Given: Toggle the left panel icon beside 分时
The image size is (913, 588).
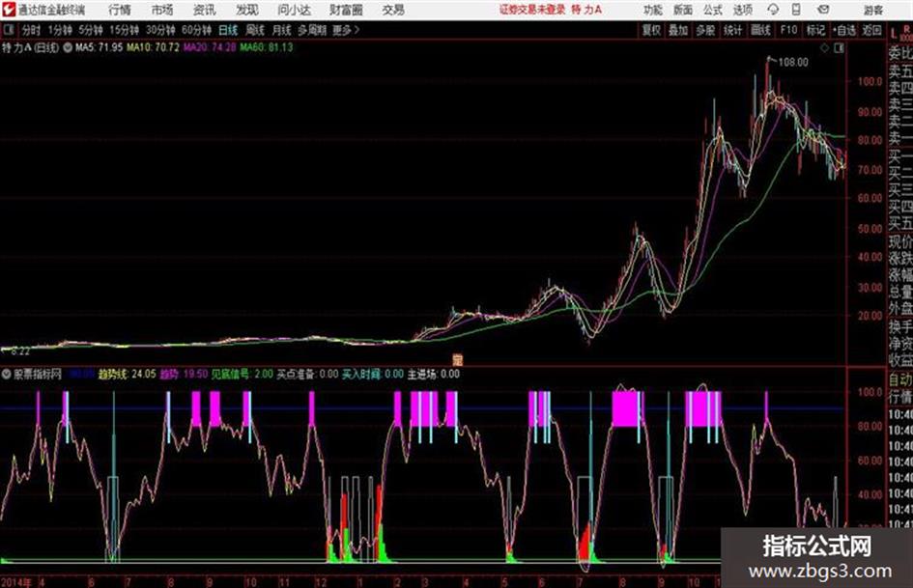Looking at the screenshot, I should tap(8, 30).
